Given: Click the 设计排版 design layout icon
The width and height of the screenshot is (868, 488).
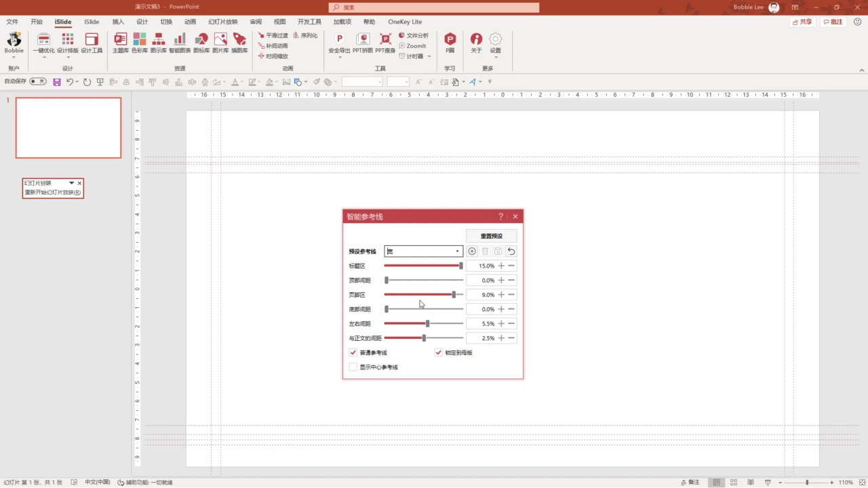Looking at the screenshot, I should point(68,39).
